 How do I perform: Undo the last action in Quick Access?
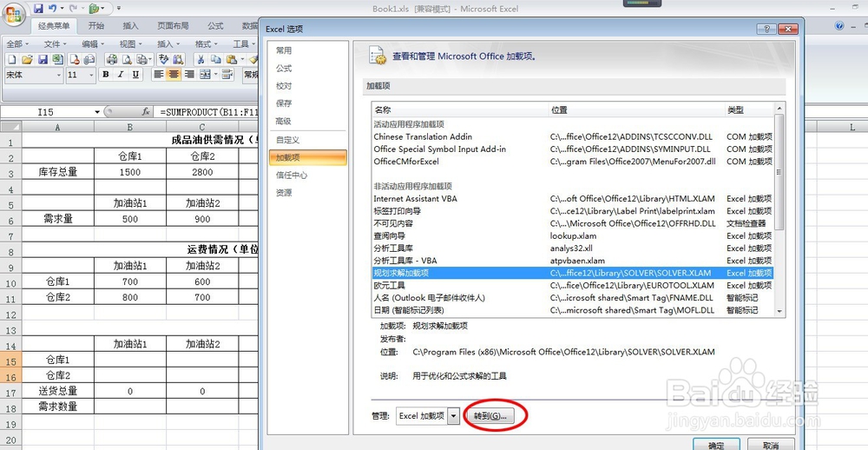tap(53, 9)
